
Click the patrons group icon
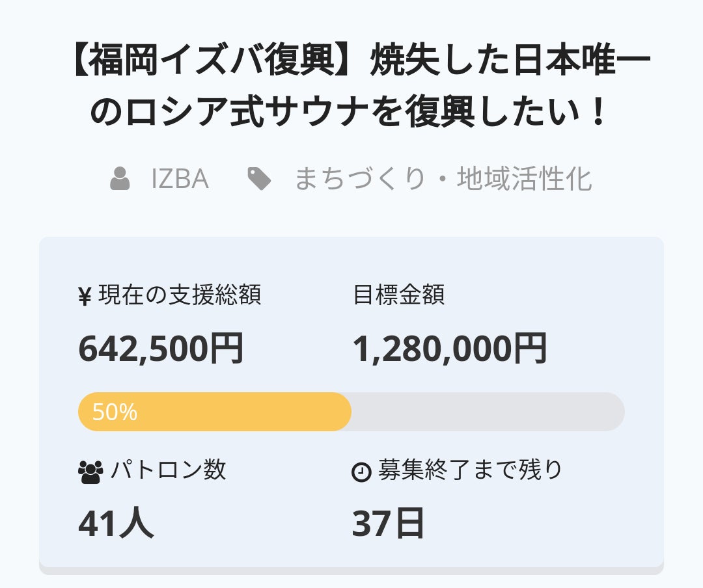(x=90, y=471)
